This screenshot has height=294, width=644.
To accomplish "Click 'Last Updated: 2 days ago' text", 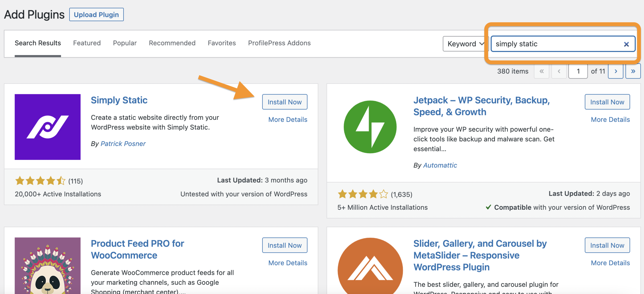I will click(x=589, y=194).
